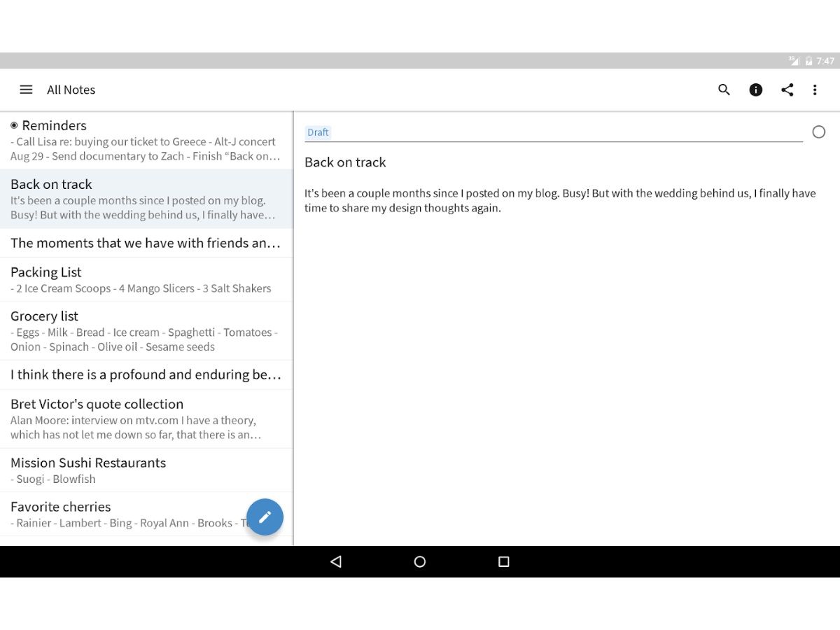Image resolution: width=840 pixels, height=630 pixels.
Task: Open the overflow menu with three dots
Action: tap(815, 90)
